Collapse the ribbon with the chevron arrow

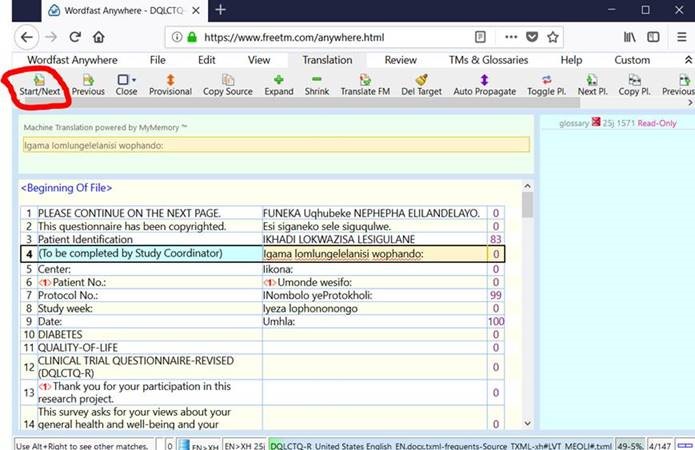[687, 60]
